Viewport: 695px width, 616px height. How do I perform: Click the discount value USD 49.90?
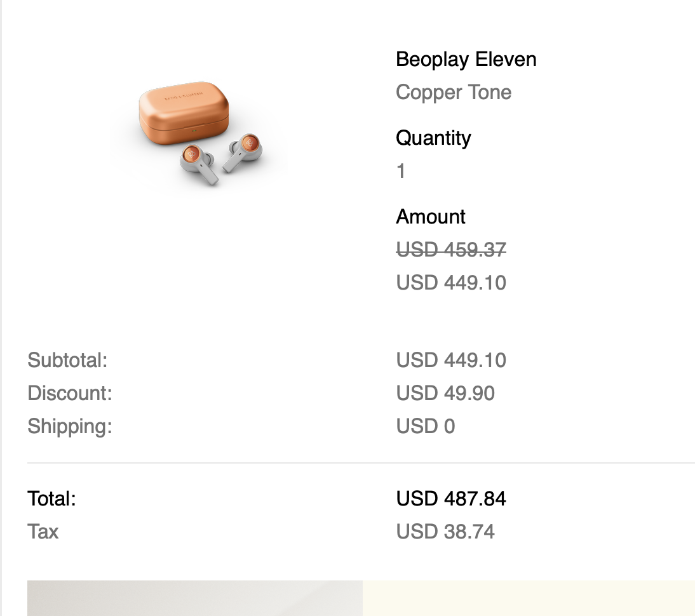pyautogui.click(x=445, y=393)
